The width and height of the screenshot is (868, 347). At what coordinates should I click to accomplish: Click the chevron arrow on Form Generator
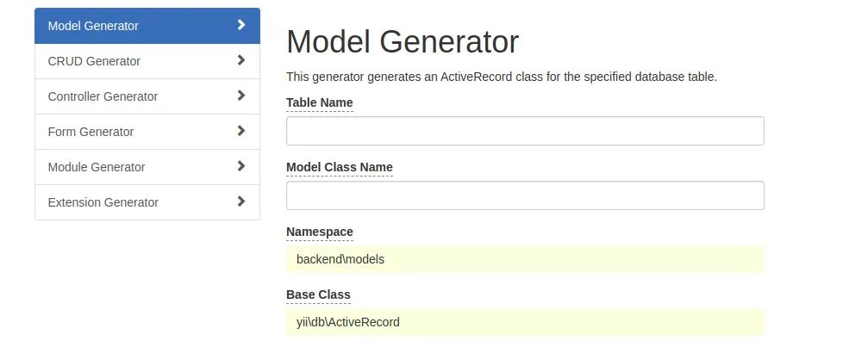pos(241,131)
